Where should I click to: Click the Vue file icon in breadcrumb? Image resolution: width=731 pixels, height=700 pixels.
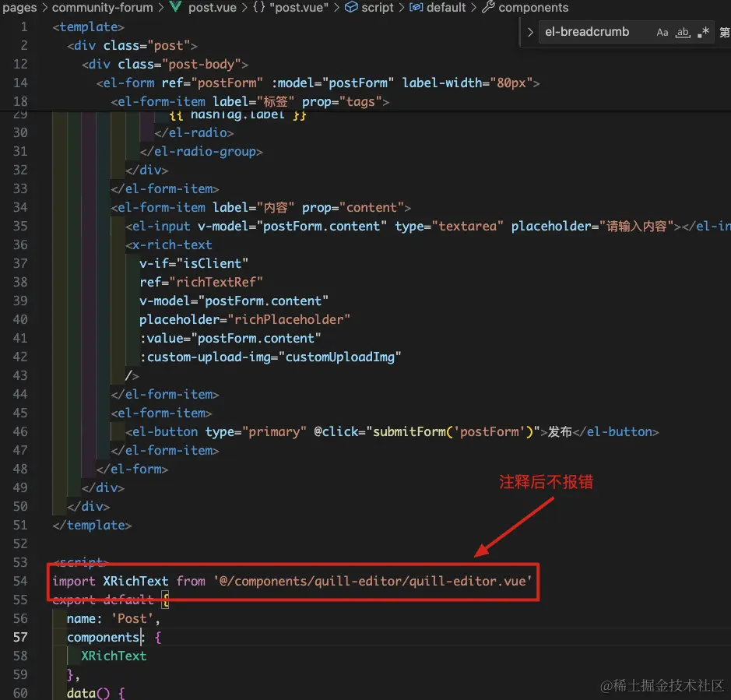click(x=176, y=7)
